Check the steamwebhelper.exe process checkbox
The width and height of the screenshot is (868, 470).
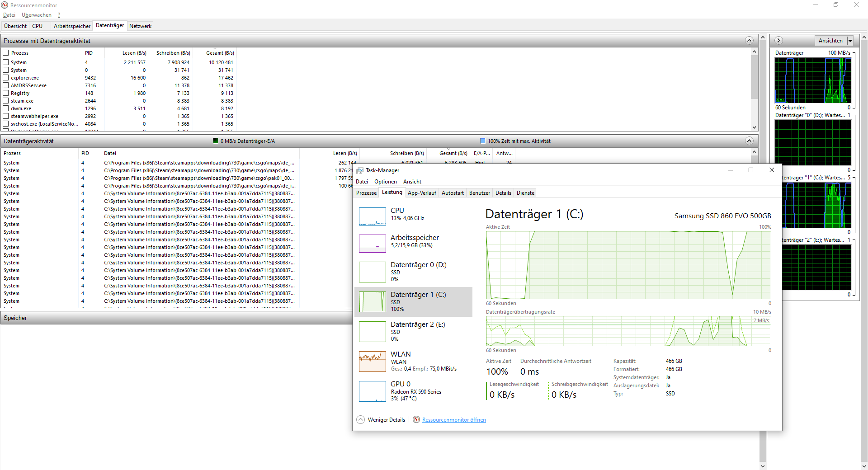click(6, 116)
